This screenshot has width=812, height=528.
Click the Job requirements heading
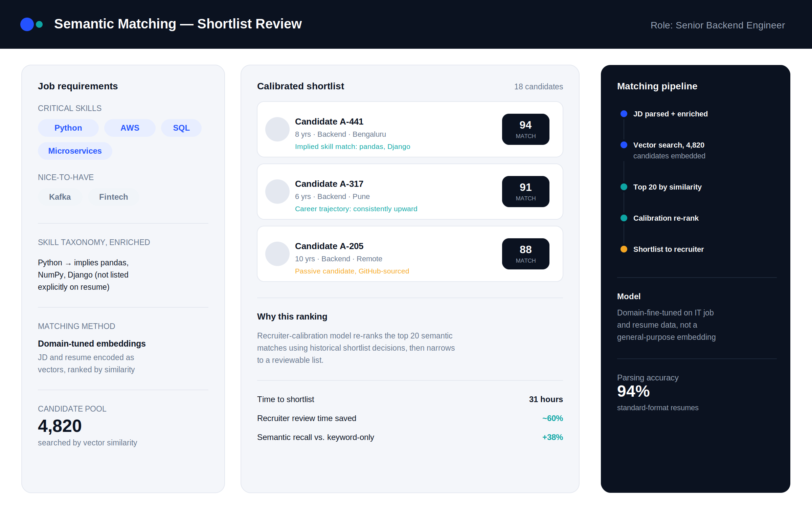(78, 86)
